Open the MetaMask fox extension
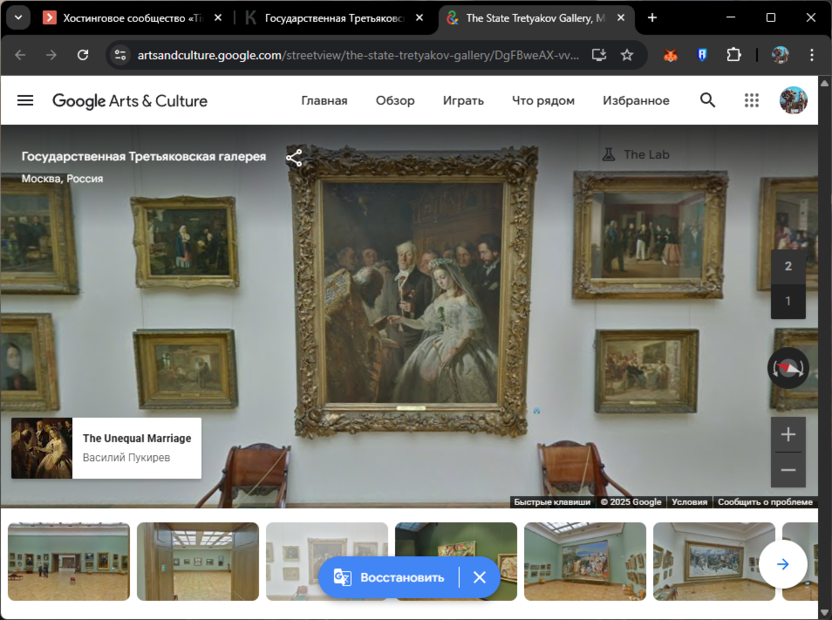The image size is (832, 620). pyautogui.click(x=670, y=55)
